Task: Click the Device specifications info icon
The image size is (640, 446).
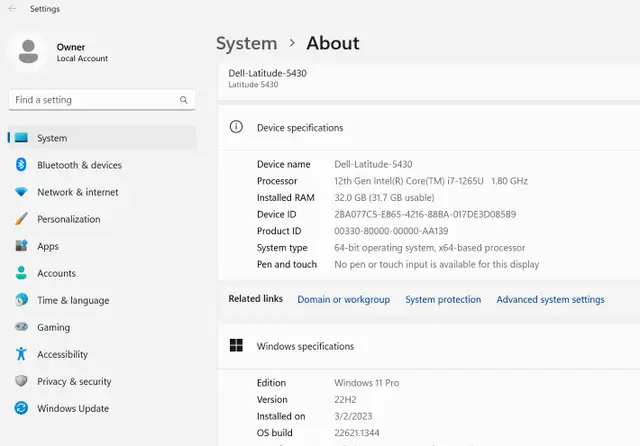Action: tap(236, 127)
